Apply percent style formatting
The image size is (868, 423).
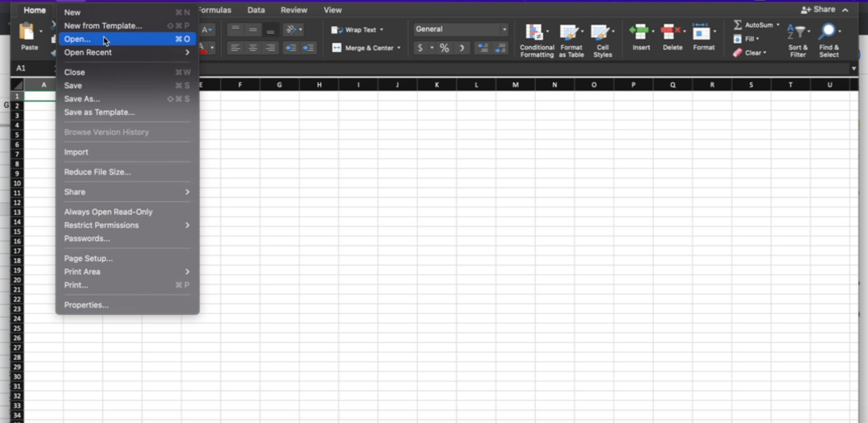tap(444, 48)
